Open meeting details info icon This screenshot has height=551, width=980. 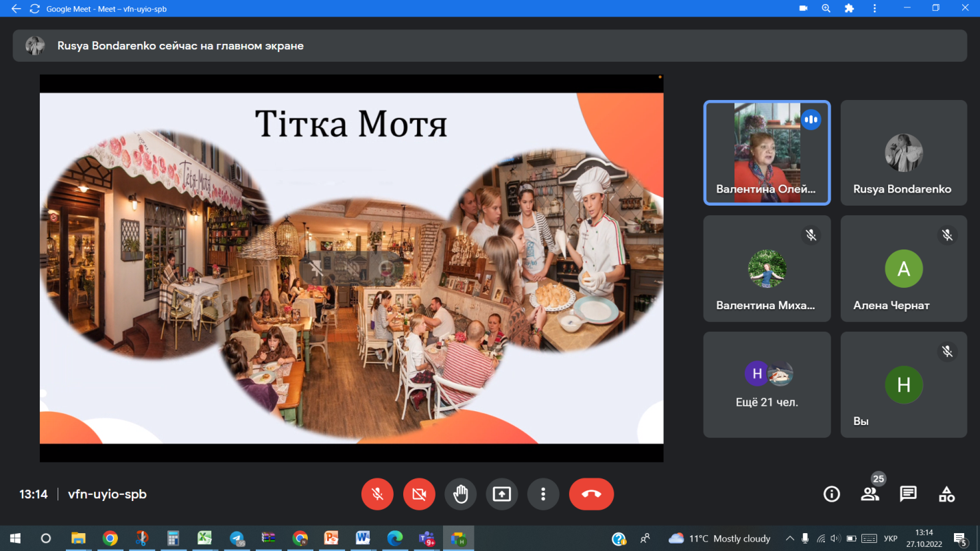point(831,494)
